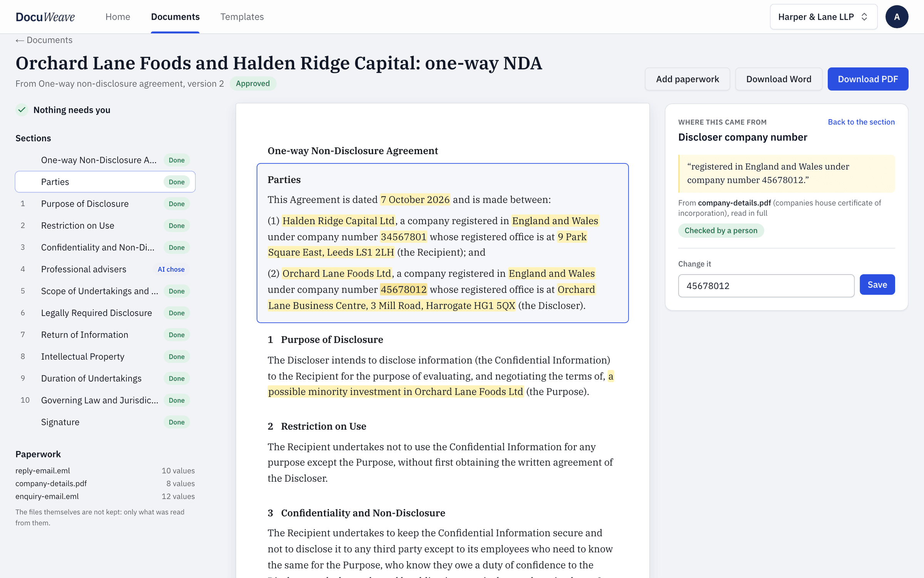
Task: Open Intellectual Property section
Action: pos(105,356)
